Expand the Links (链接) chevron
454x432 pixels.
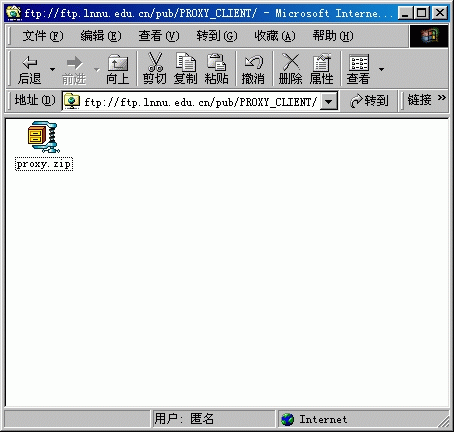pos(442,98)
